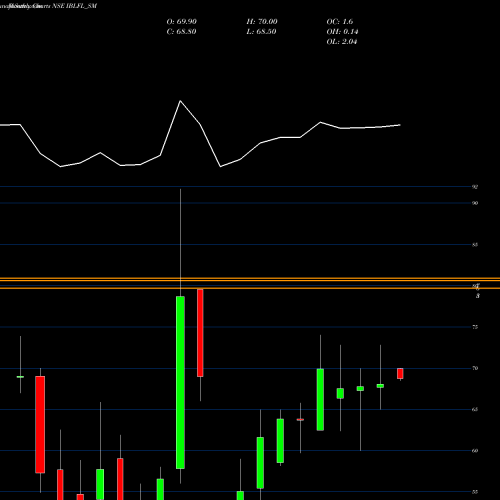
Task: Click the low price value L: 68.50
Action: pyautogui.click(x=261, y=32)
